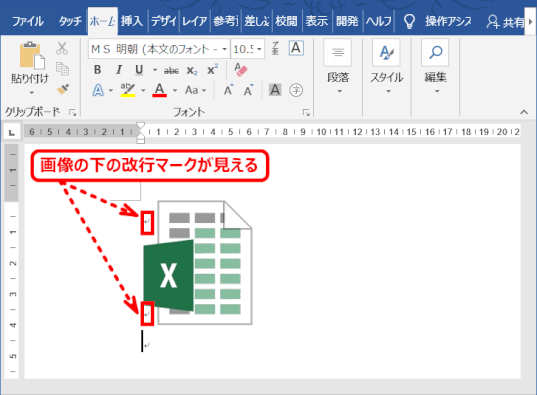Screen dimensions: 537x395
Task: Switch to the Touch (タッチ) tab
Action: (70, 22)
